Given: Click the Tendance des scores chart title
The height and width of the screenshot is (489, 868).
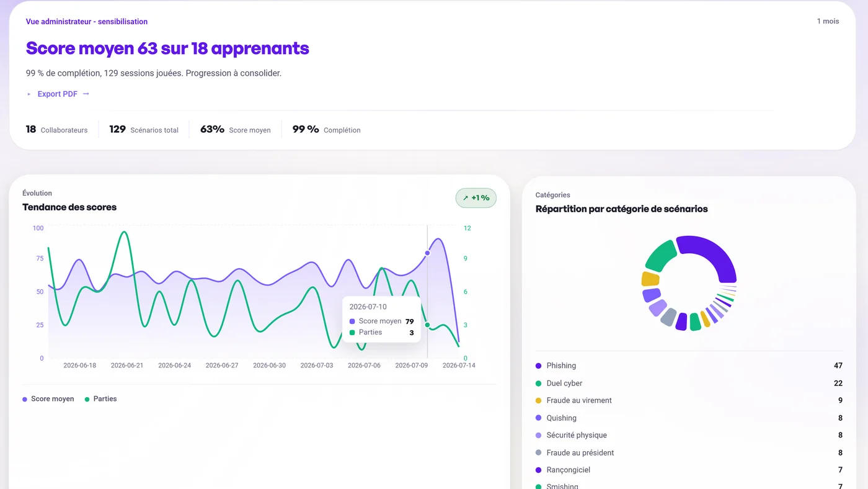Looking at the screenshot, I should [69, 207].
